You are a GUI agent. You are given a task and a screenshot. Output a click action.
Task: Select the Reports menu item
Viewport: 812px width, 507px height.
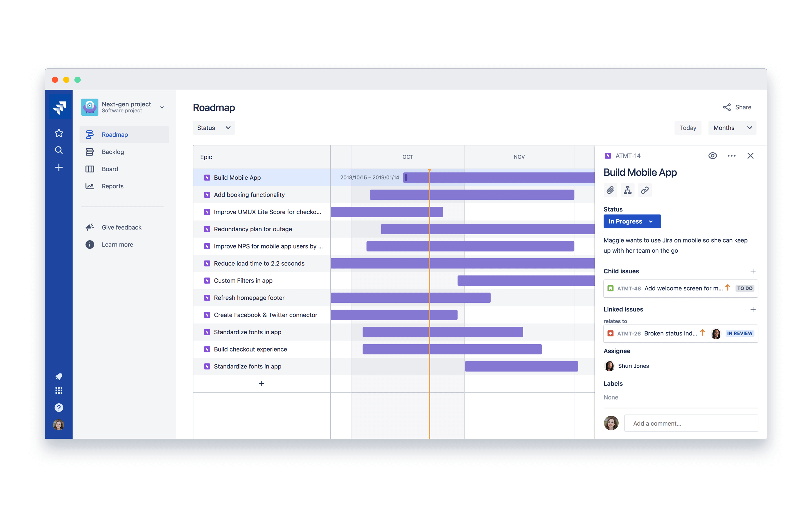point(112,185)
